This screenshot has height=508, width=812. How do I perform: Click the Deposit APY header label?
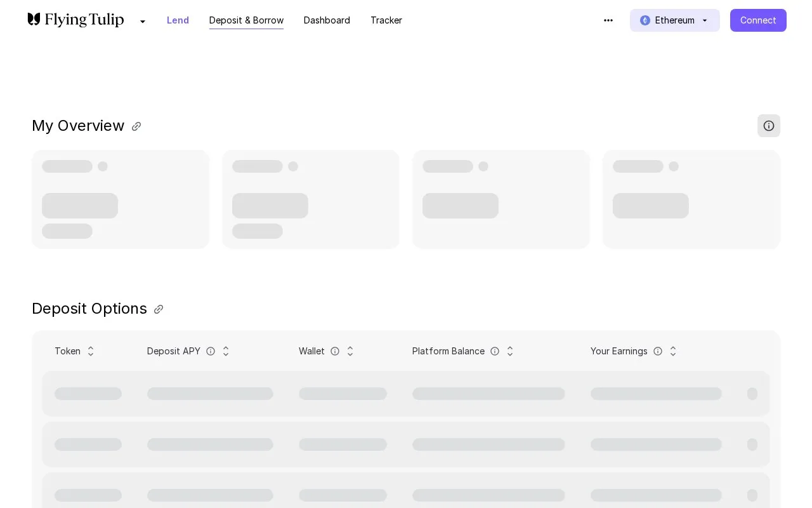click(174, 351)
